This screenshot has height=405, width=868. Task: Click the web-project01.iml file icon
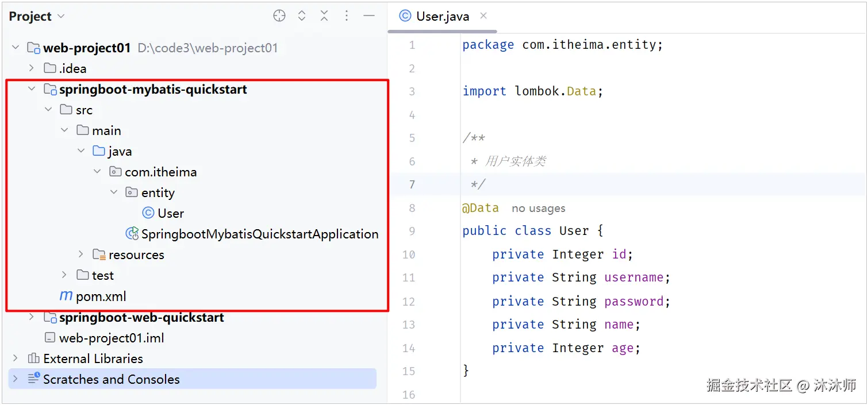(50, 338)
